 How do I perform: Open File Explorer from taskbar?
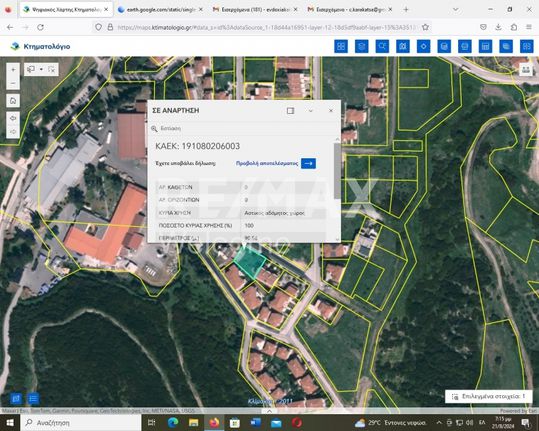click(194, 422)
